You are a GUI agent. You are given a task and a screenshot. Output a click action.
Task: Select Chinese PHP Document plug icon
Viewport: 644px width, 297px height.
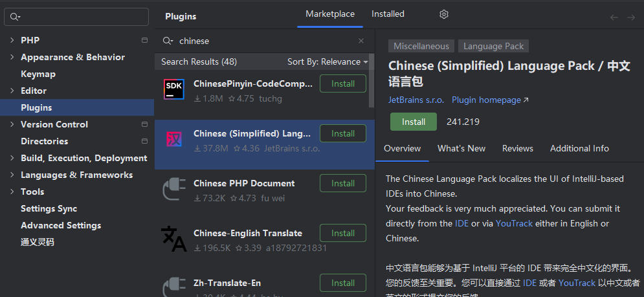[x=173, y=189]
